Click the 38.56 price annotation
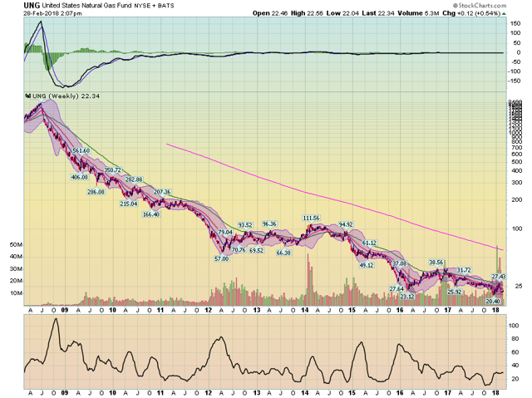The height and width of the screenshot is (398, 532). point(436,262)
